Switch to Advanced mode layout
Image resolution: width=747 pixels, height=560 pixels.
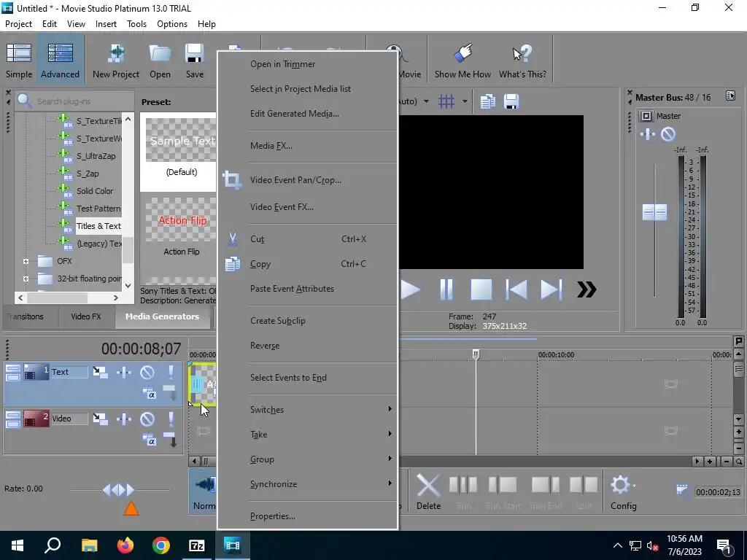click(60, 61)
